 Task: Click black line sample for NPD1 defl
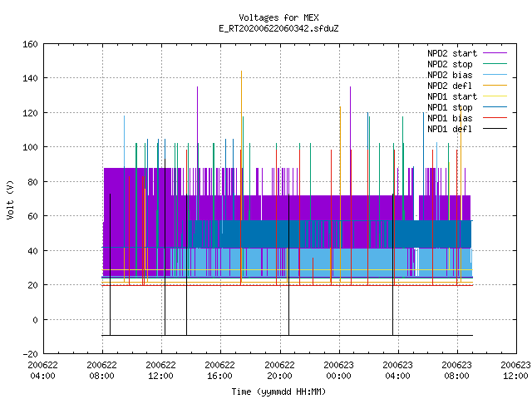pos(495,129)
